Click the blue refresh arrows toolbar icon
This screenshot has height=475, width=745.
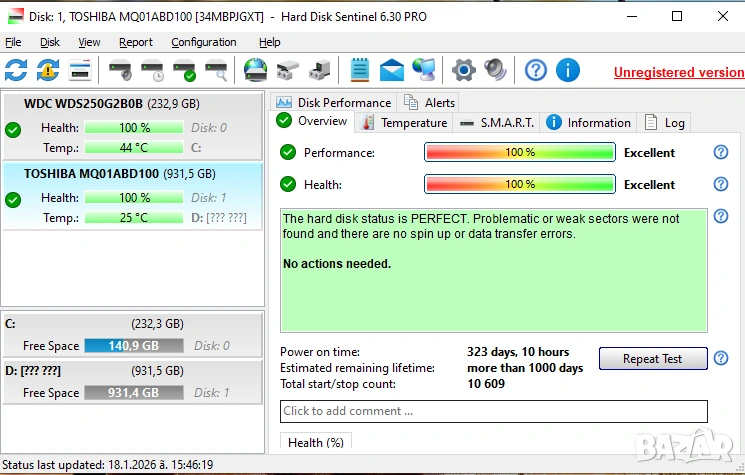[x=16, y=70]
